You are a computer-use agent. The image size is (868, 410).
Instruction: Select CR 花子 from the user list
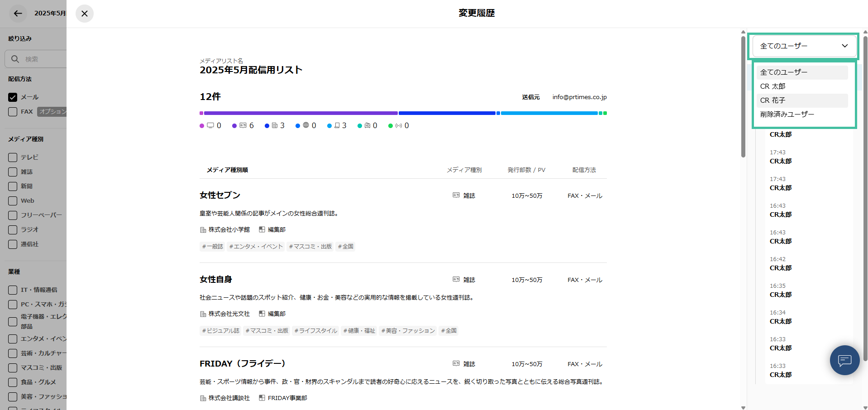tap(773, 100)
